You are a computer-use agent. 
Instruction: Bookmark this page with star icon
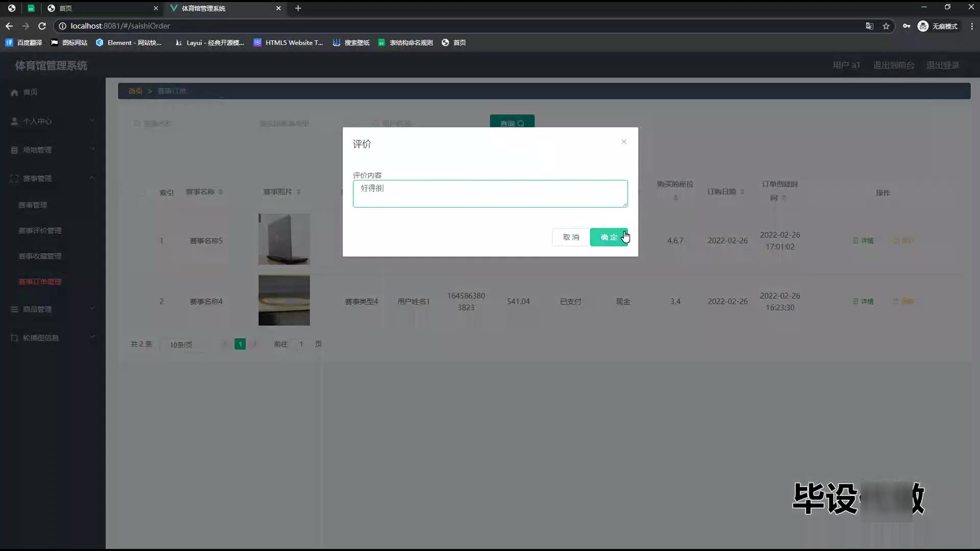[x=886, y=26]
